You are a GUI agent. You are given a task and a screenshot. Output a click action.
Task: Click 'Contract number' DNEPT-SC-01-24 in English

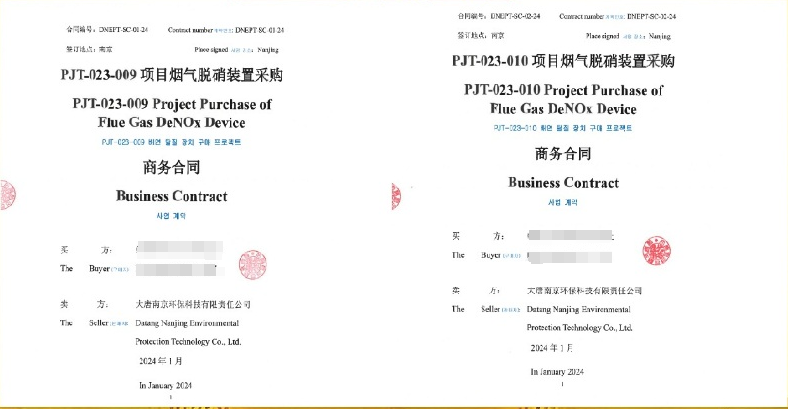[226, 30]
